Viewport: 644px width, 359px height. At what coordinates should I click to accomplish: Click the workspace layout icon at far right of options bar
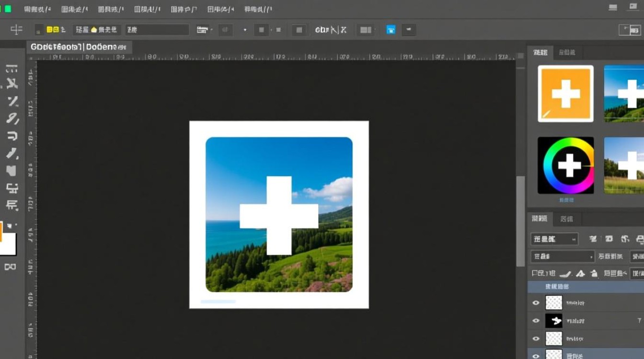(x=629, y=30)
